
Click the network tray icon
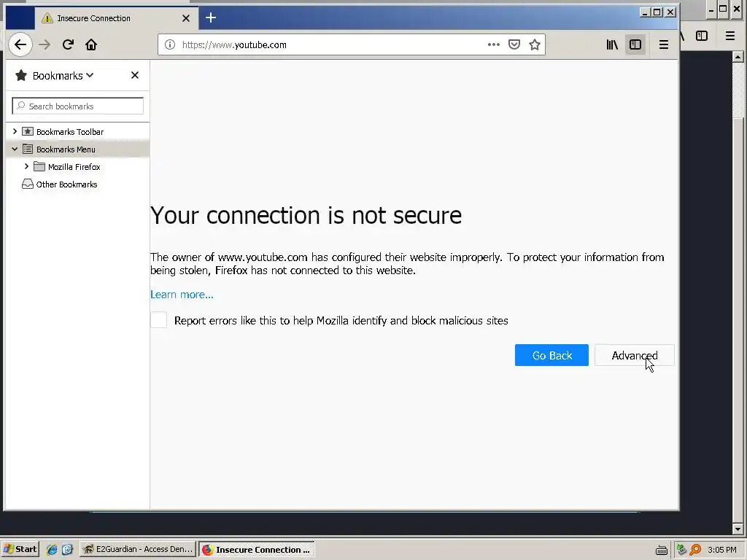682,550
